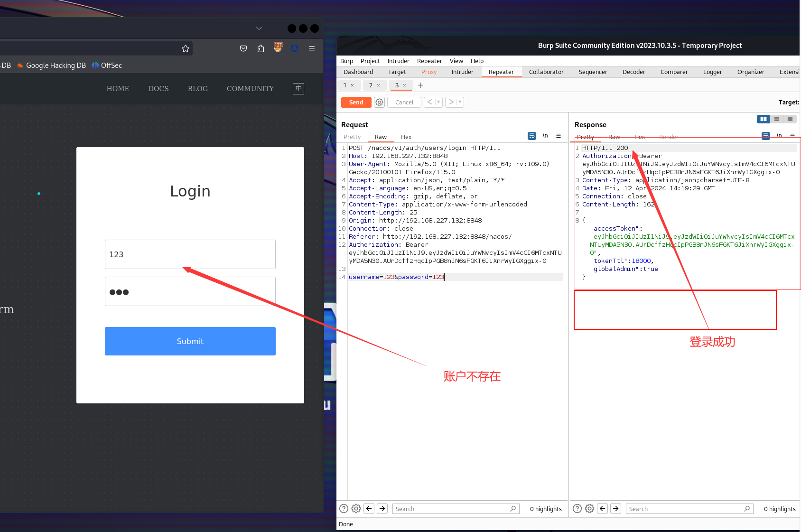The image size is (801, 532).
Task: Open Response panel options hamburger menu
Action: click(x=792, y=136)
